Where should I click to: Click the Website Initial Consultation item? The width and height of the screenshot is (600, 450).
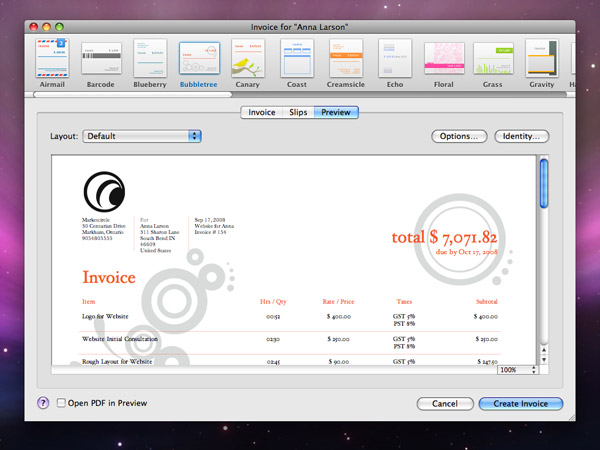coord(120,339)
